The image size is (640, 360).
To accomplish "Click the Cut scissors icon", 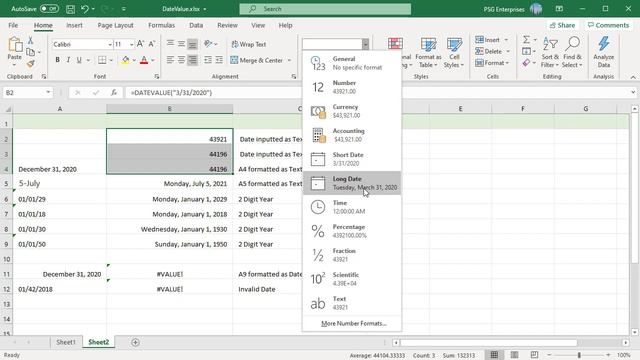I will (30, 40).
